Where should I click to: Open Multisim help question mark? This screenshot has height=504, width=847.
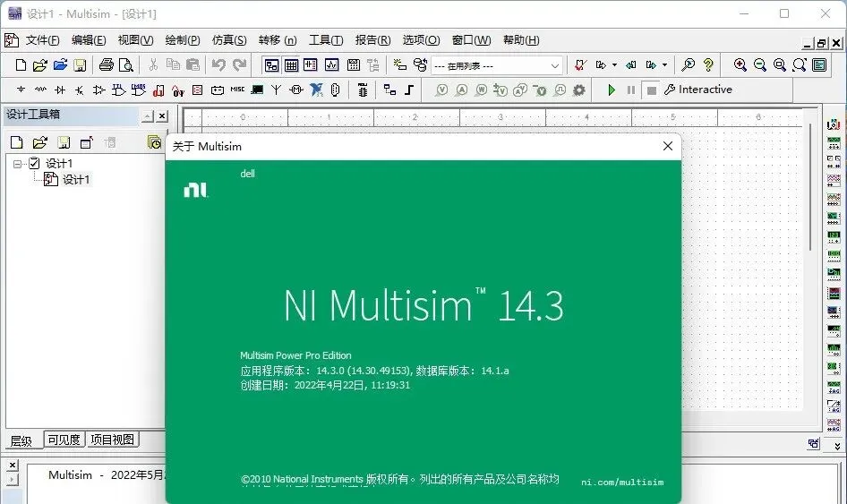tap(708, 65)
